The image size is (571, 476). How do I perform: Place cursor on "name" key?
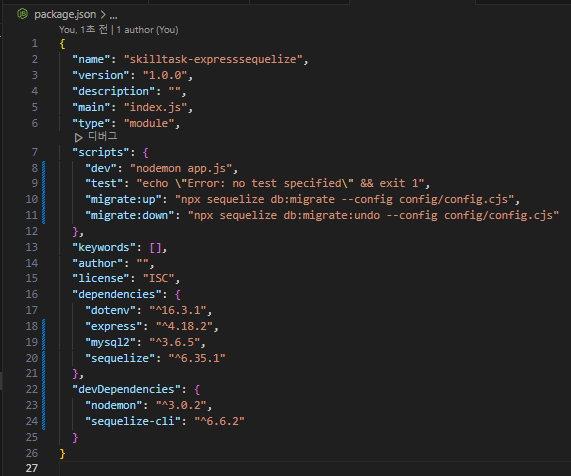point(91,59)
